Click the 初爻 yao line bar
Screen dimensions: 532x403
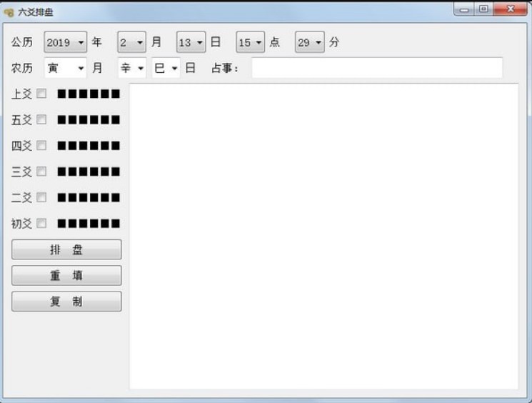89,224
